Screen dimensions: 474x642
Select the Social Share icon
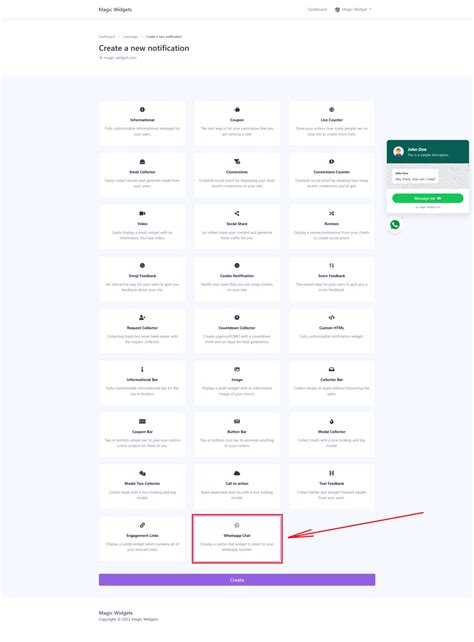pos(237,213)
